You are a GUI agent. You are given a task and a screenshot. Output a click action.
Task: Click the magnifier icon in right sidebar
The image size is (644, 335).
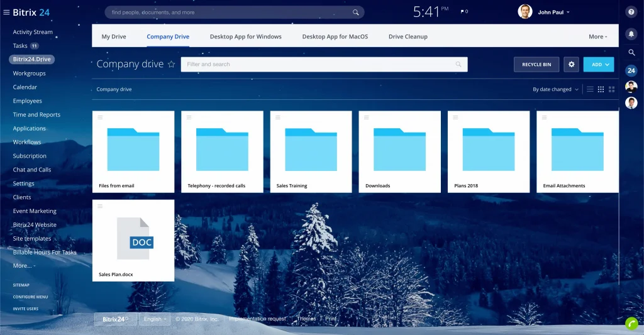tap(631, 53)
